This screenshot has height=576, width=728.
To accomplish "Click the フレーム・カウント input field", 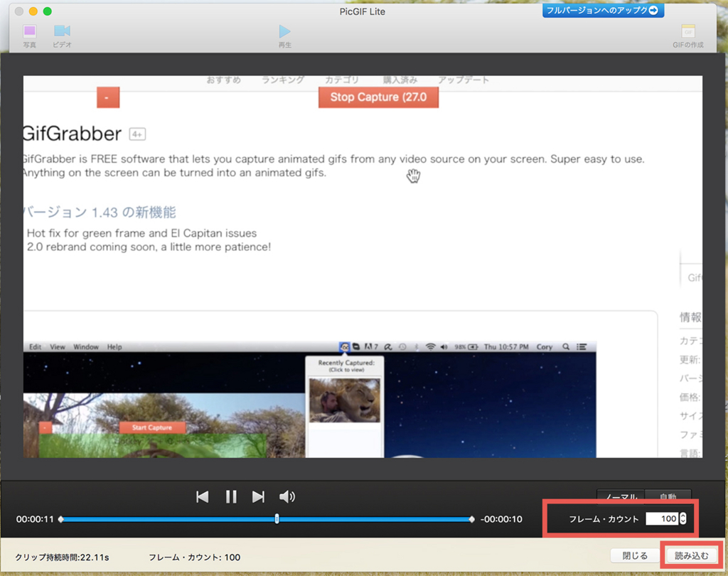I will (x=662, y=518).
